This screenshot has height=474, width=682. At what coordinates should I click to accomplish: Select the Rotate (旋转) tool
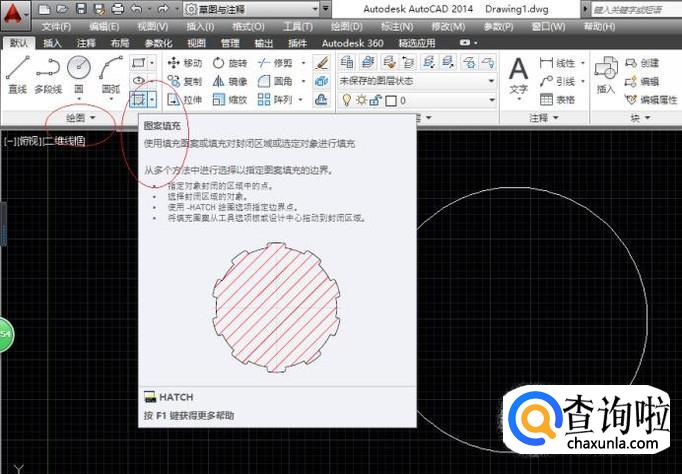[228, 63]
